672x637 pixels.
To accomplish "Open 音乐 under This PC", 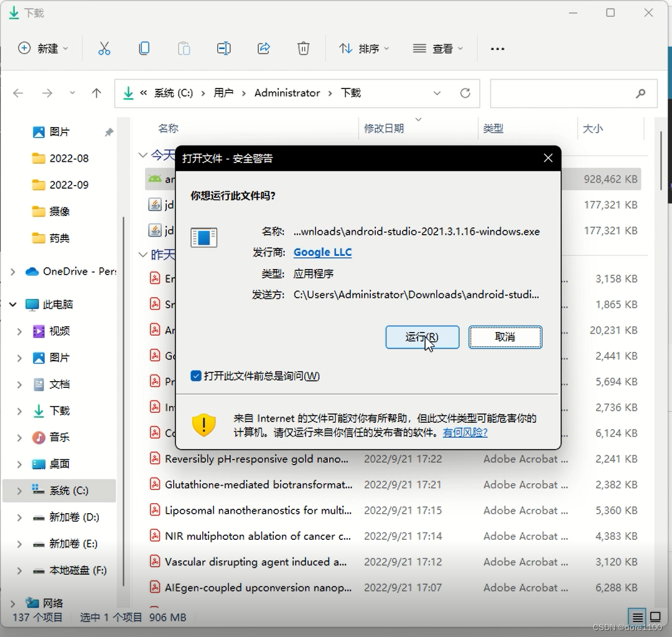I will [x=50, y=438].
